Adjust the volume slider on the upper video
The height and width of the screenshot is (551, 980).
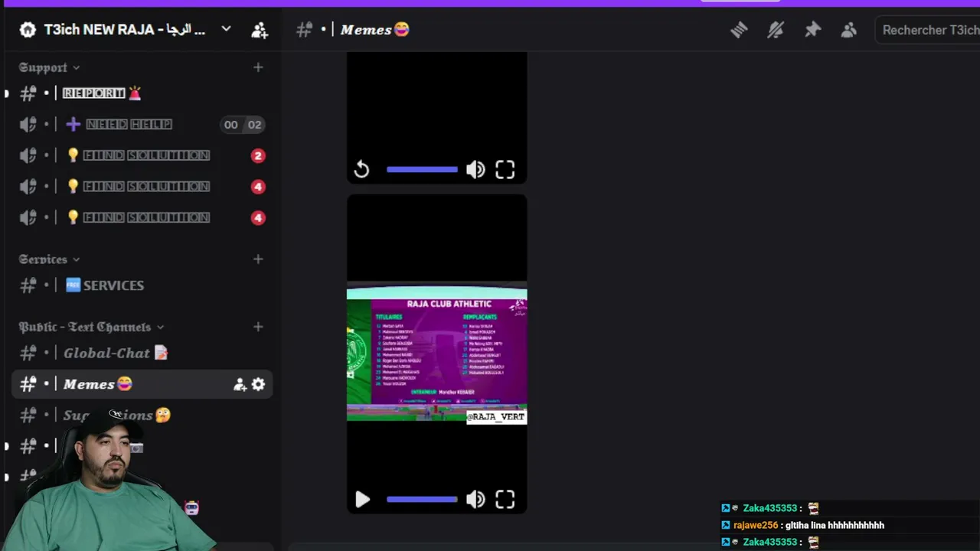(x=422, y=169)
